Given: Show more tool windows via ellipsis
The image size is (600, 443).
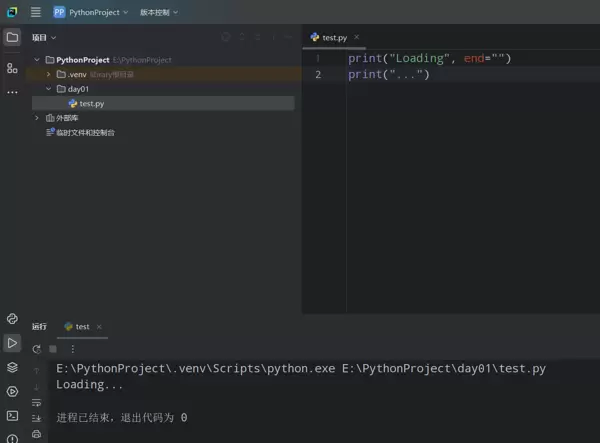Looking at the screenshot, I should point(12,92).
